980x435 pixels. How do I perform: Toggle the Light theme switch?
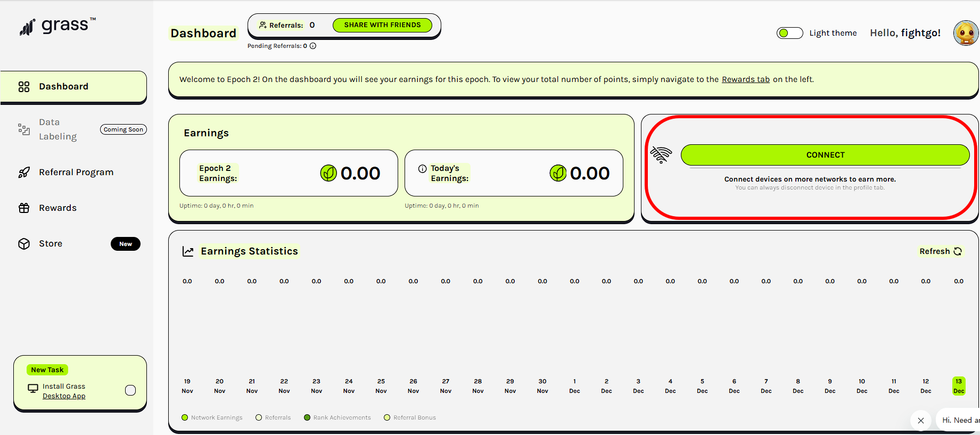[x=789, y=33]
